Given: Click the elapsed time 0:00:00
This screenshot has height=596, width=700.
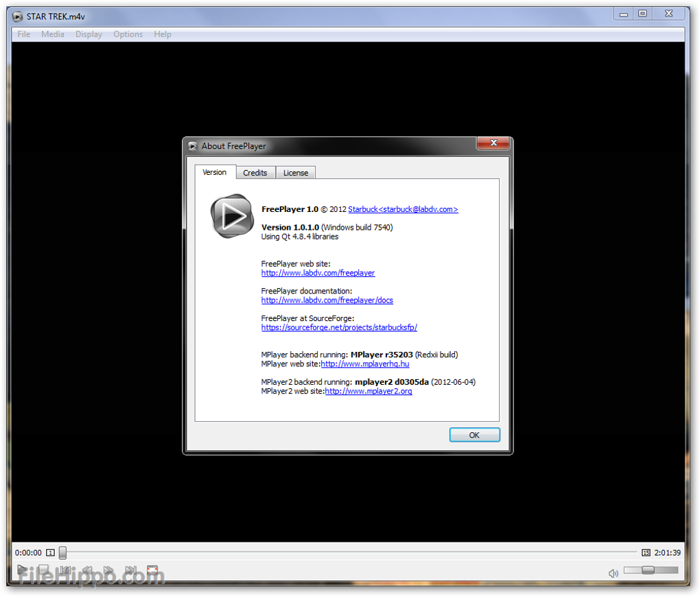Looking at the screenshot, I should 28,553.
